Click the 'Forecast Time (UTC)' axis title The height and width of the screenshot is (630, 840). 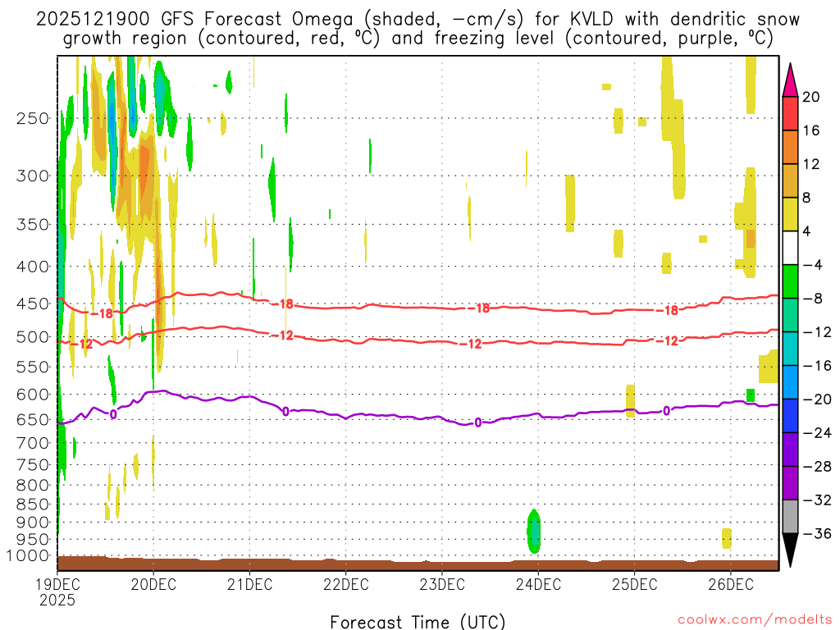coord(418,622)
